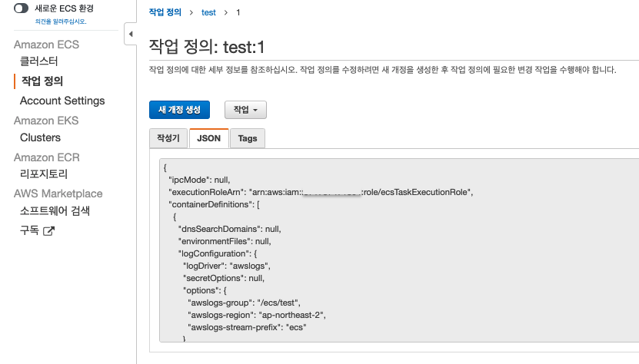Click the external link icon beside 구독
639x364 pixels.
[x=49, y=231]
